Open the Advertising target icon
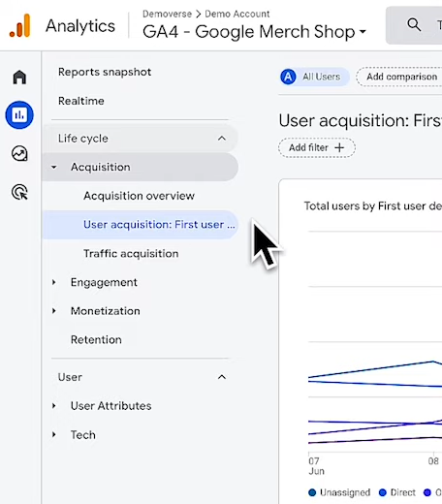This screenshot has height=504, width=442. [x=19, y=192]
